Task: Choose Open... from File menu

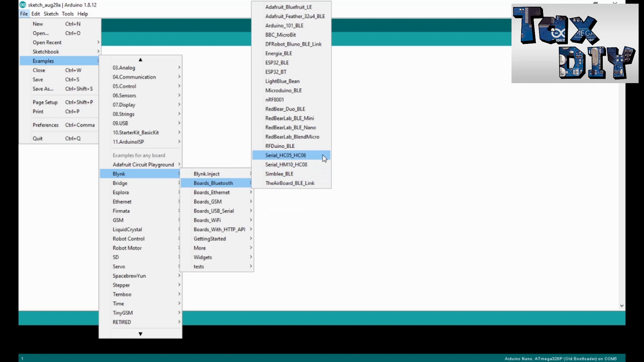Action: tap(60, 33)
